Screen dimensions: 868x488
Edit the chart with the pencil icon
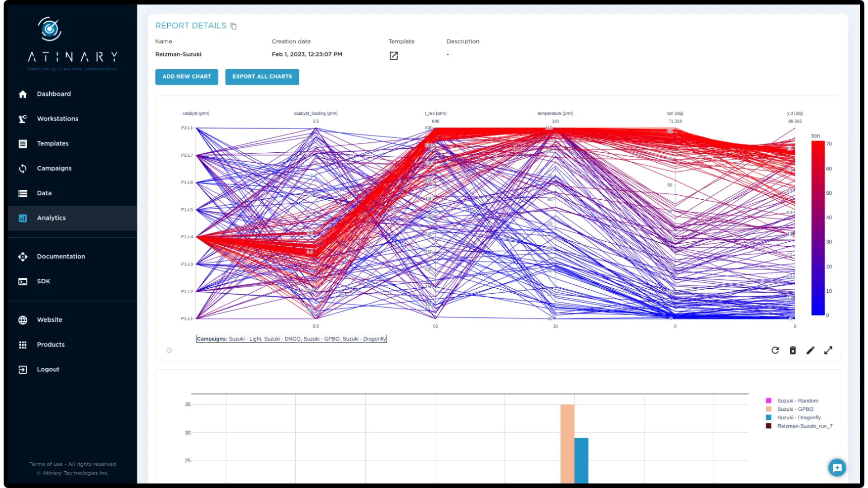tap(811, 350)
